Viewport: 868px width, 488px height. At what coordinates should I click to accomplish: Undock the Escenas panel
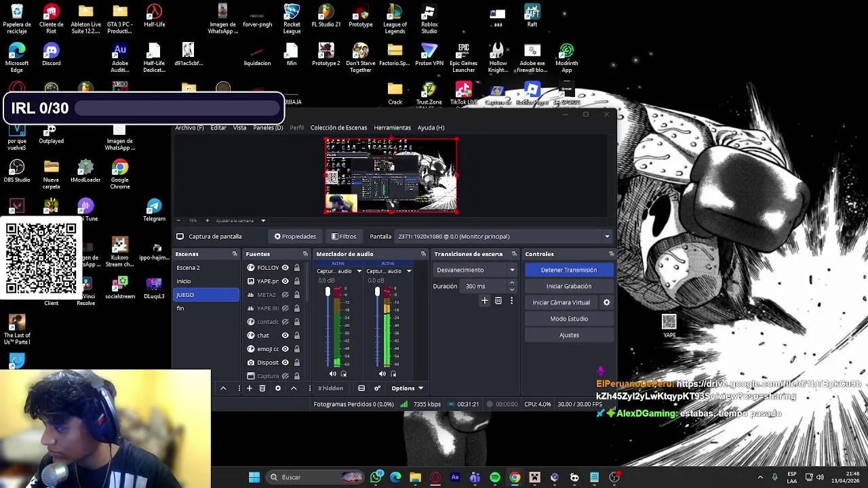pyautogui.click(x=235, y=254)
